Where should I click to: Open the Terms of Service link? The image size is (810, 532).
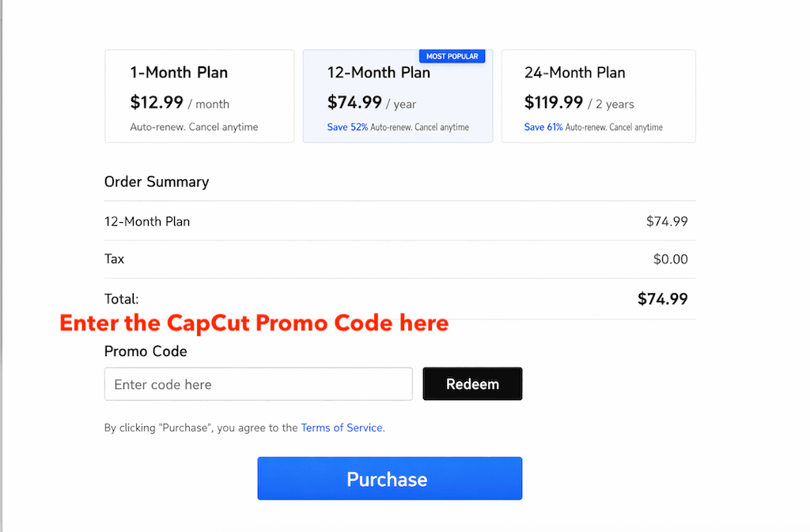[341, 427]
